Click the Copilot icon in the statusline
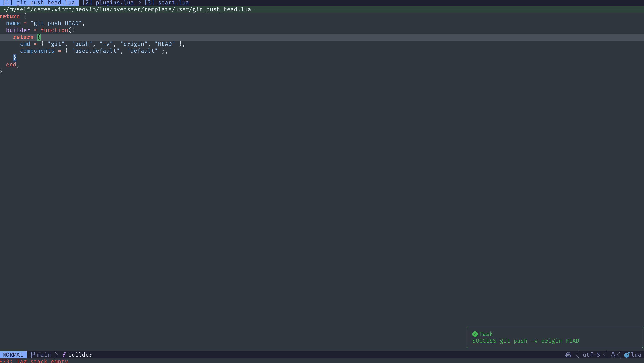 pos(568,355)
